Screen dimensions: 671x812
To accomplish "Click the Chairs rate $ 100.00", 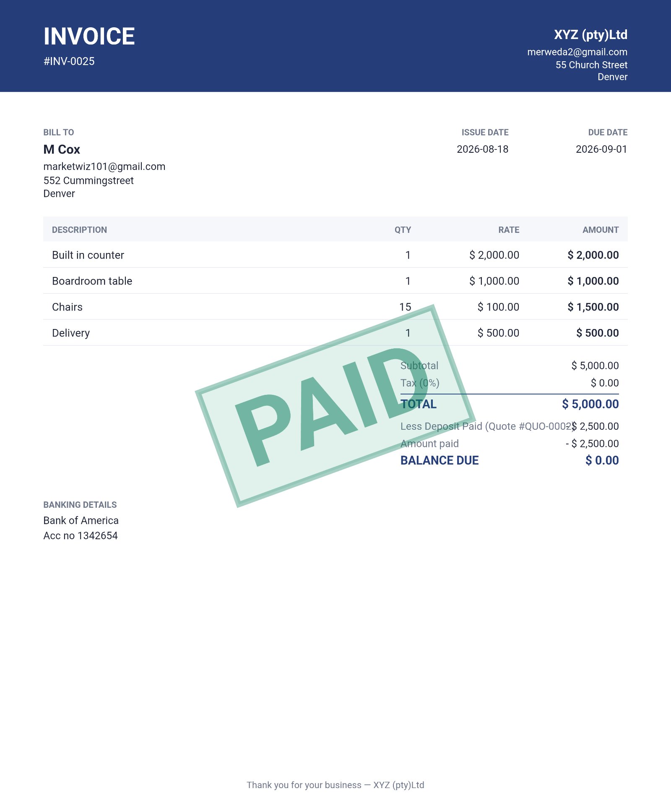I will pyautogui.click(x=498, y=307).
